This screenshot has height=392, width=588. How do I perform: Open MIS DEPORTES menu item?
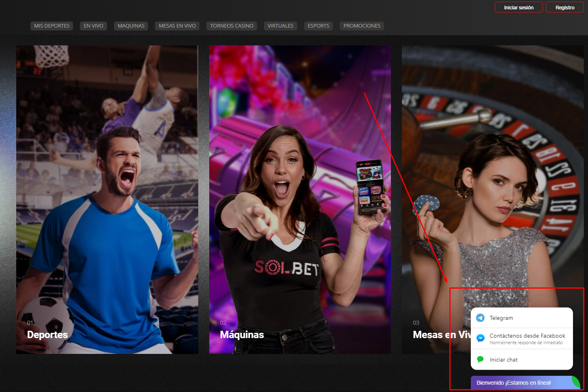click(x=52, y=26)
